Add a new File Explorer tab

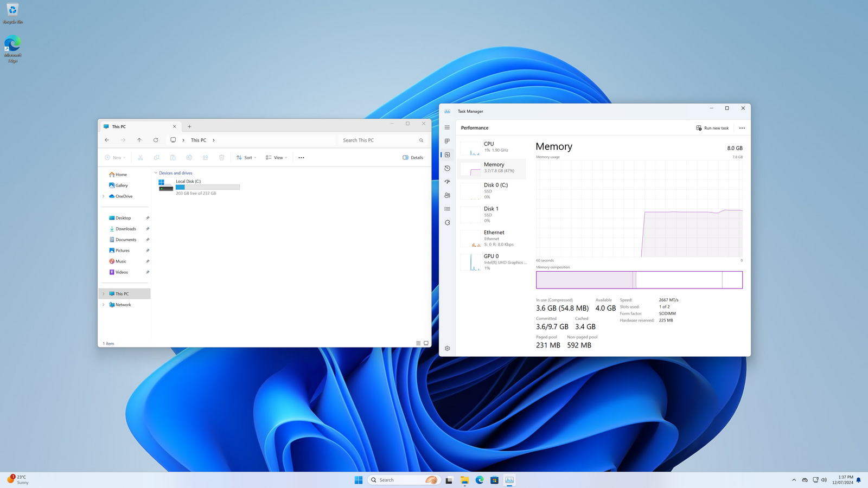pos(189,126)
